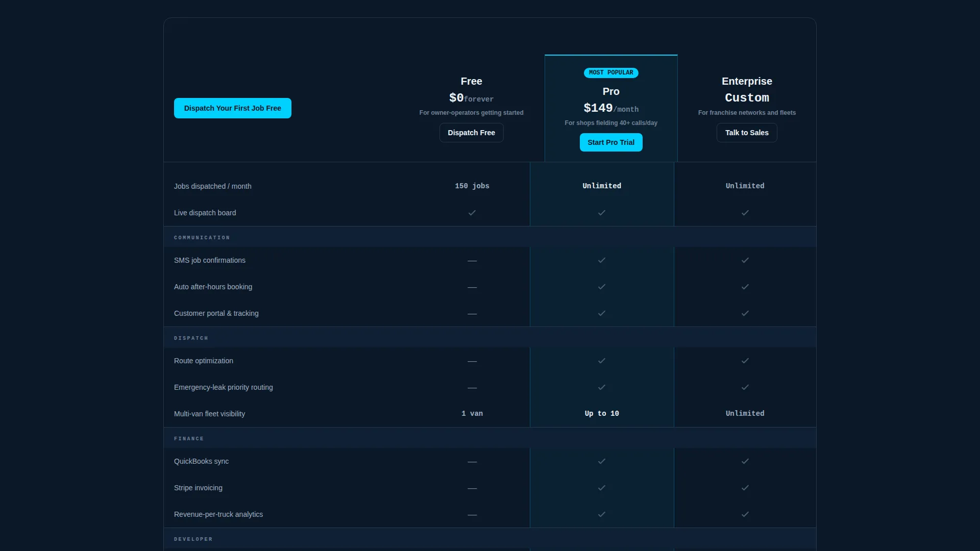Click the Free dash for Emergency-leak priority routing
This screenshot has height=551, width=980.
pyautogui.click(x=472, y=388)
